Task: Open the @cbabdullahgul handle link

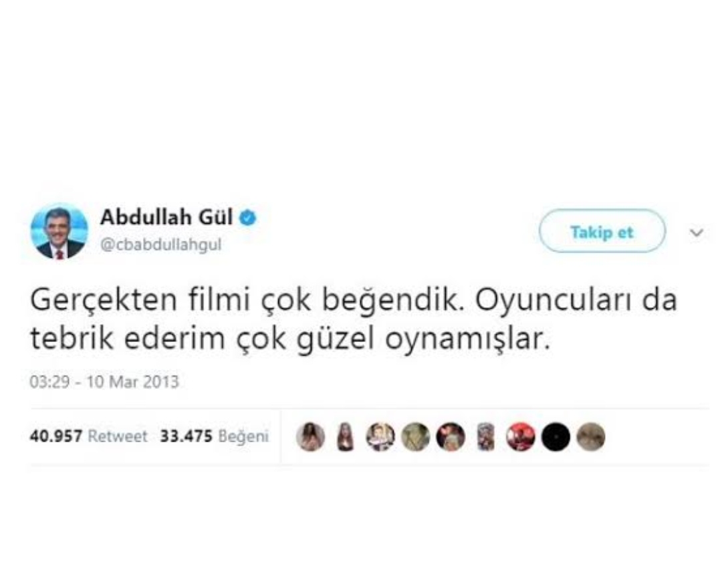Action: pos(160,245)
